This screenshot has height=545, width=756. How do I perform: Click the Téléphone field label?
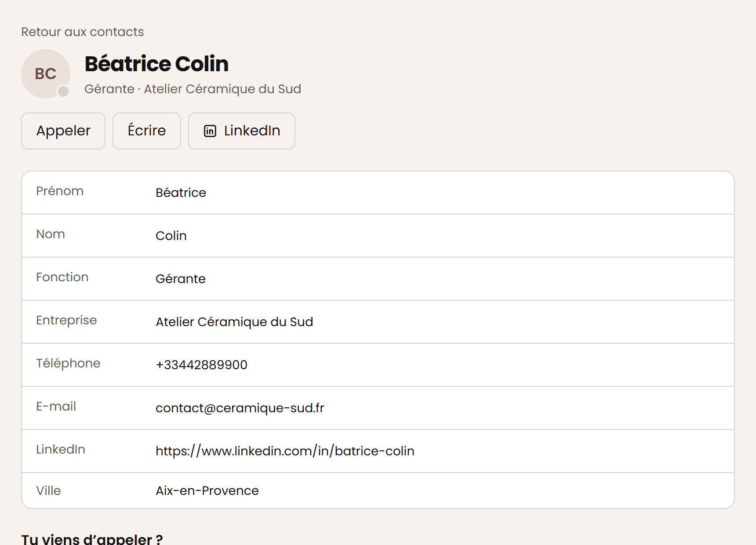(68, 363)
